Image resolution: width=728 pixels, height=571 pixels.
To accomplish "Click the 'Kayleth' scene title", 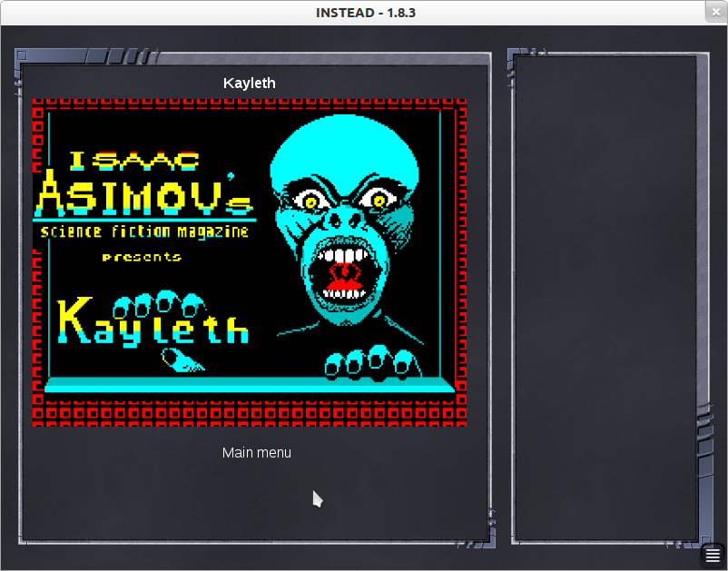I will pyautogui.click(x=250, y=84).
